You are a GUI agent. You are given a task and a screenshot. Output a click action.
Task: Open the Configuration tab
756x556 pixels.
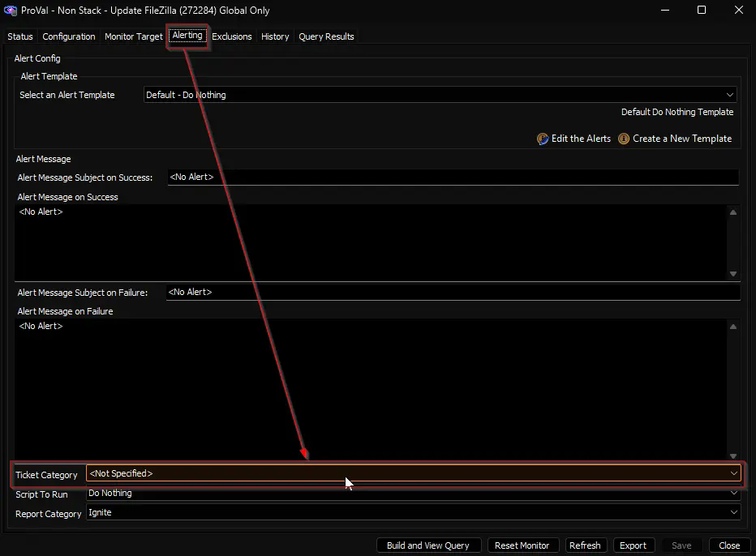68,36
